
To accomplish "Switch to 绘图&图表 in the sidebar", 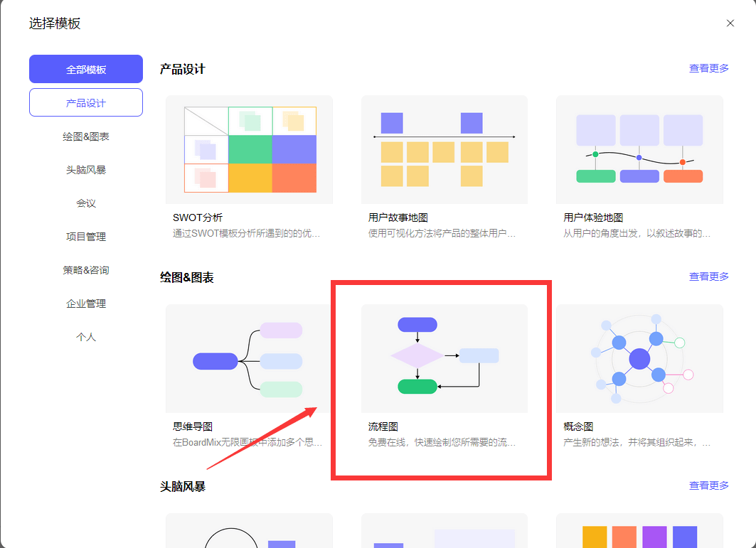I will (86, 136).
